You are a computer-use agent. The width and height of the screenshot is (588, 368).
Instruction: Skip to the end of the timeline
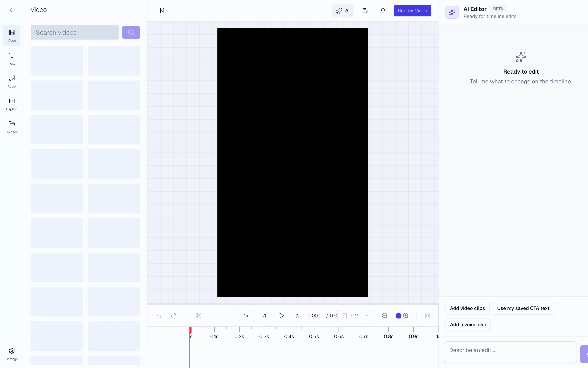[x=298, y=316]
